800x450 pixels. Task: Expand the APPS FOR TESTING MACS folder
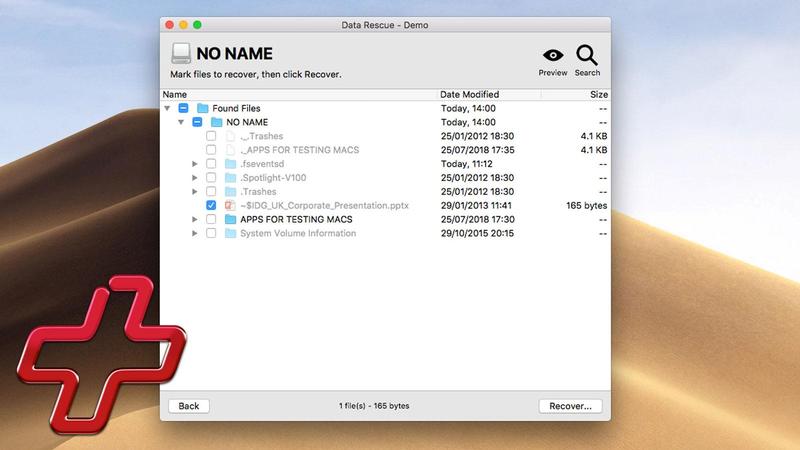194,219
